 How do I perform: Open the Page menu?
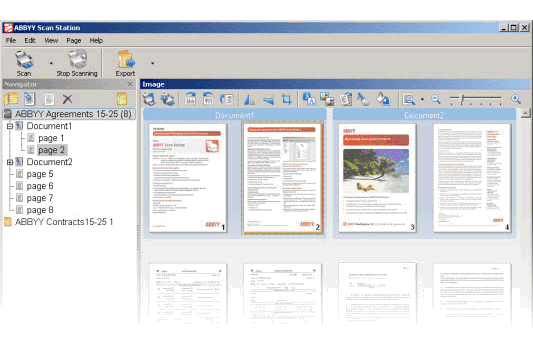click(73, 40)
